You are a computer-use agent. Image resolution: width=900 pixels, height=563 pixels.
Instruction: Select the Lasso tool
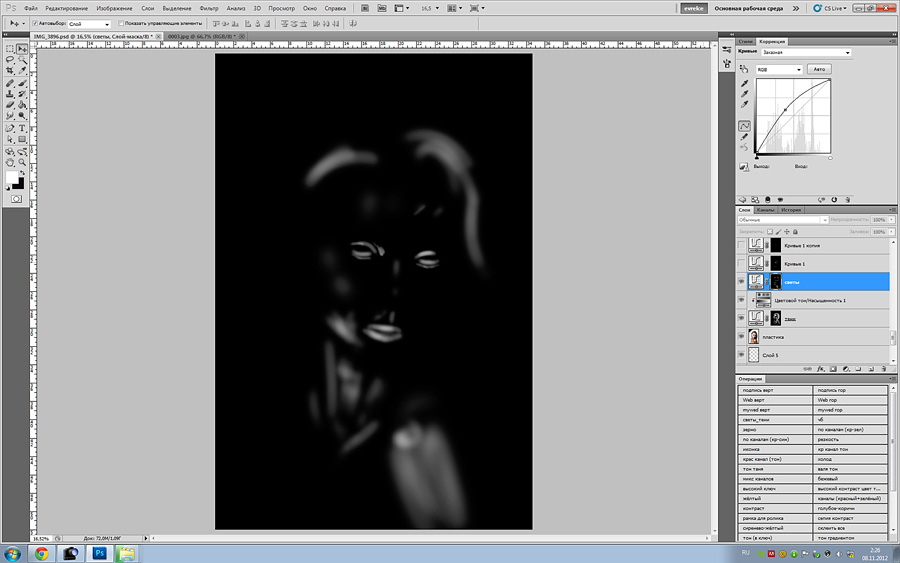(10, 60)
